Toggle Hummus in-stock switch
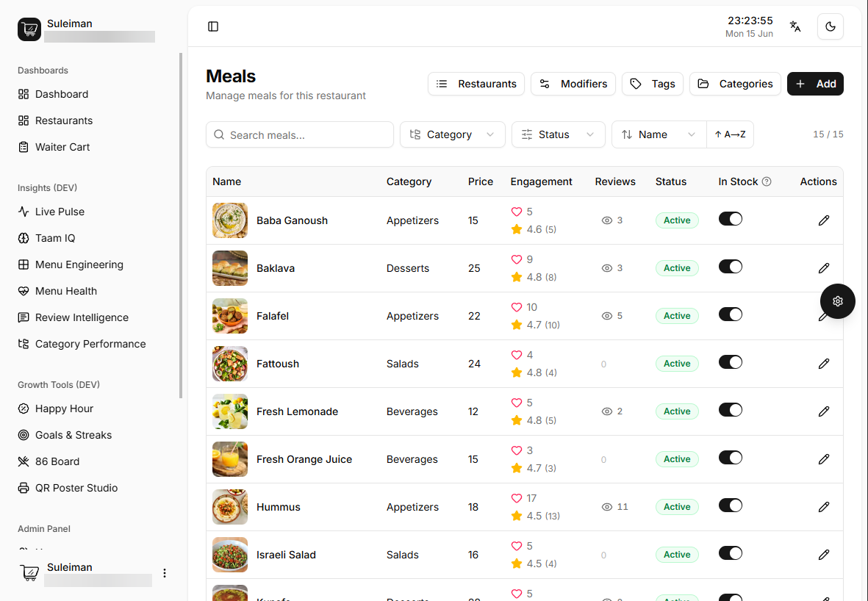868x601 pixels. (x=730, y=505)
